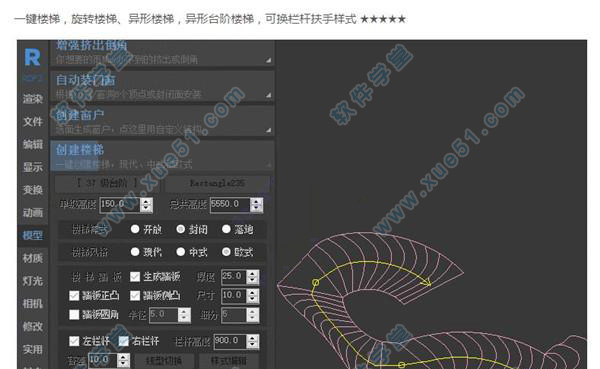
Task: Select the 欧式 style radio option
Action: [226, 252]
